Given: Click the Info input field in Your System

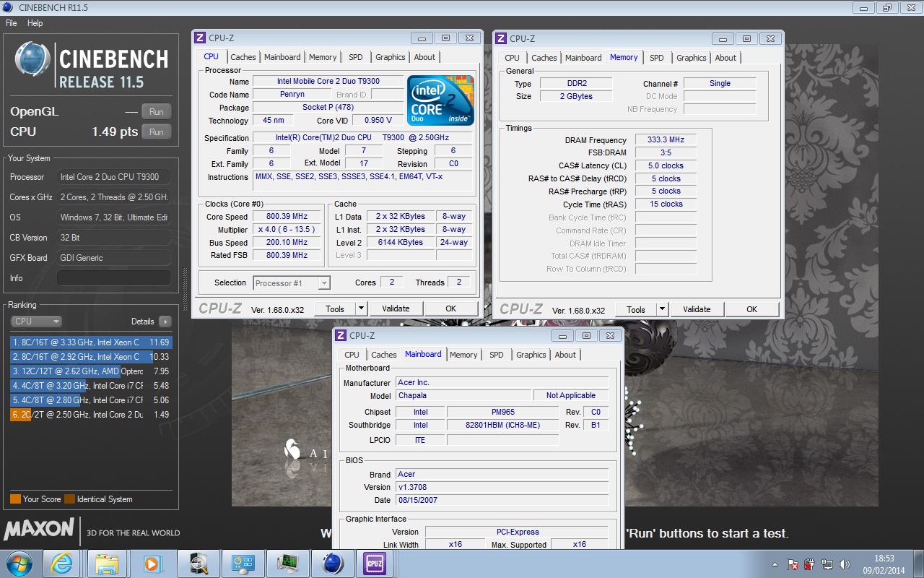Looking at the screenshot, I should pos(114,278).
